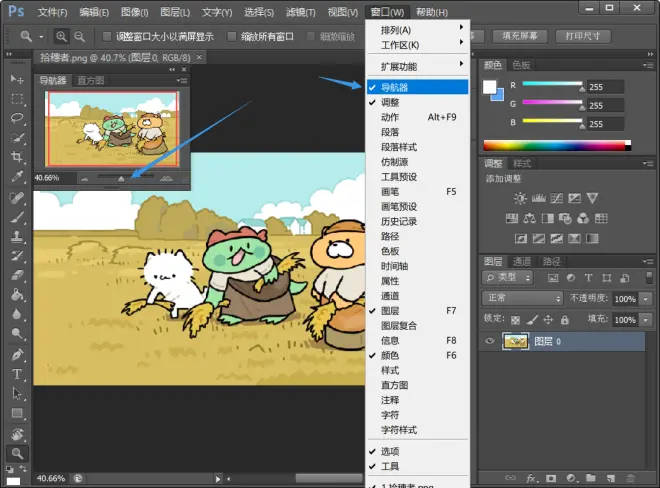The width and height of the screenshot is (660, 488).
Task: Select the Lasso tool
Action: pos(17,118)
